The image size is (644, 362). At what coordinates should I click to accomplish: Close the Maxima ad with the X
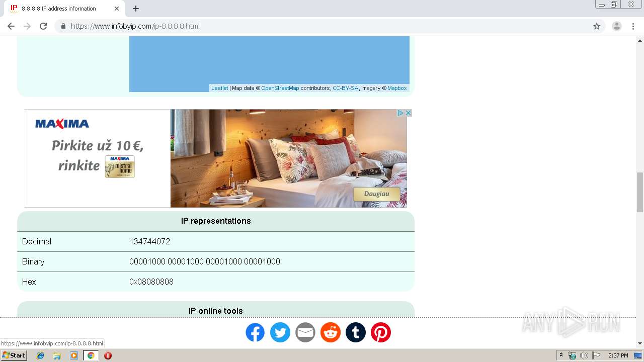tap(409, 113)
